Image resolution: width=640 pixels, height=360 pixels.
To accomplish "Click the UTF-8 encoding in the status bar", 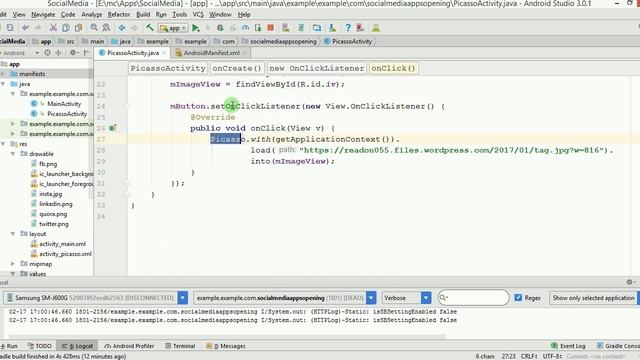I will (553, 356).
